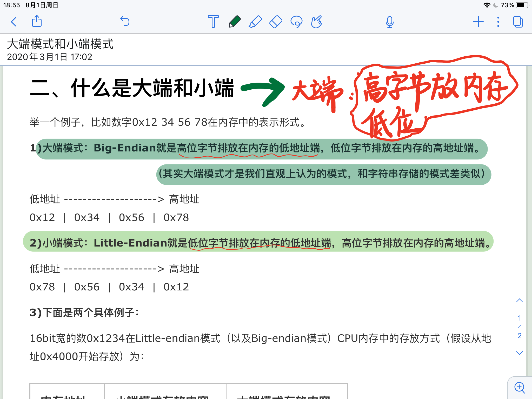Select the Lasso selection tool

[x=296, y=22]
